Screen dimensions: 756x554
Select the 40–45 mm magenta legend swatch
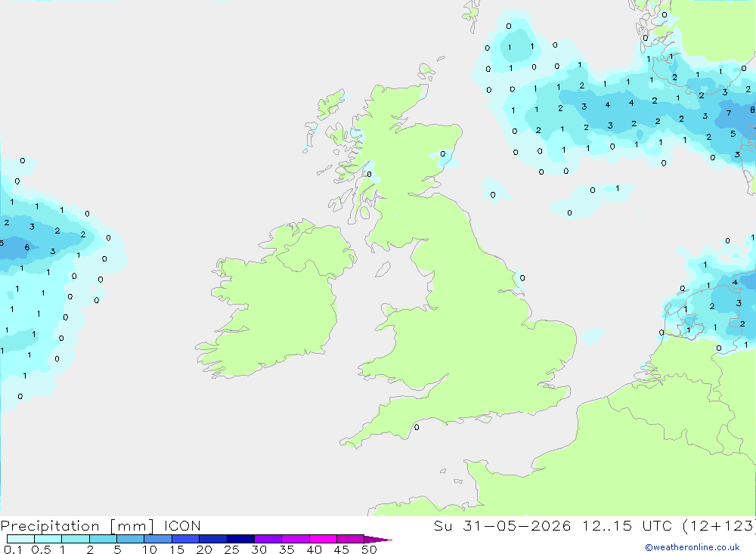[323, 539]
